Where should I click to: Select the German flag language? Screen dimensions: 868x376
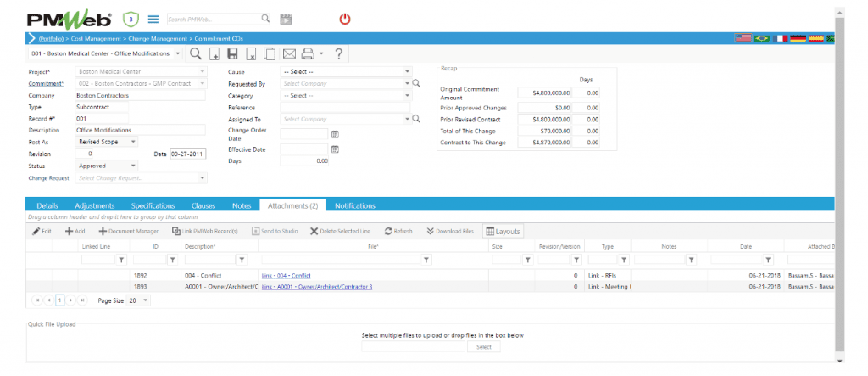click(798, 38)
